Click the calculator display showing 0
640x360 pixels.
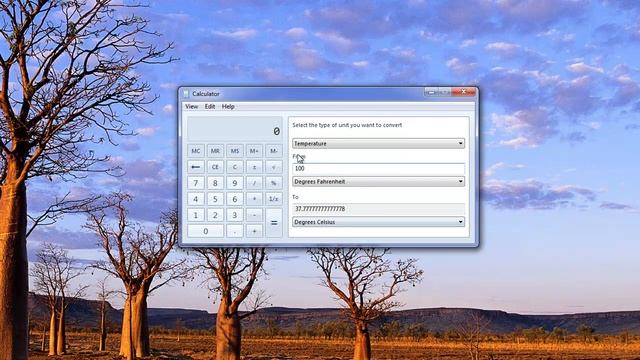coord(235,129)
